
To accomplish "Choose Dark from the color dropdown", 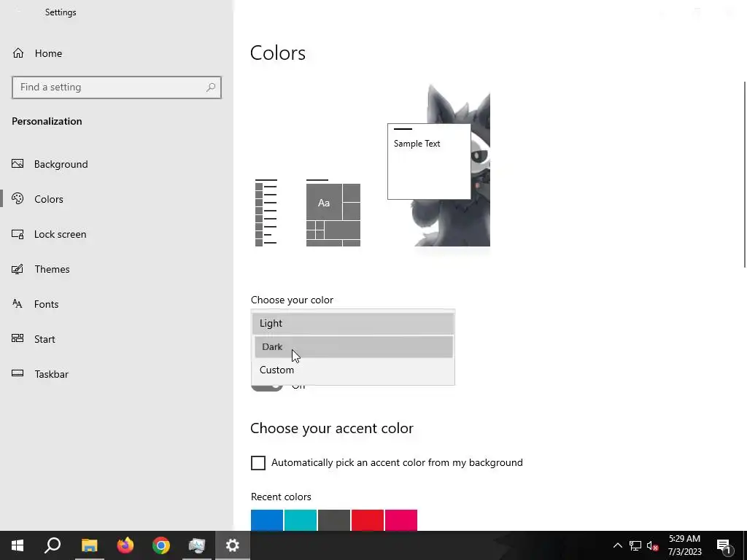I will [353, 346].
